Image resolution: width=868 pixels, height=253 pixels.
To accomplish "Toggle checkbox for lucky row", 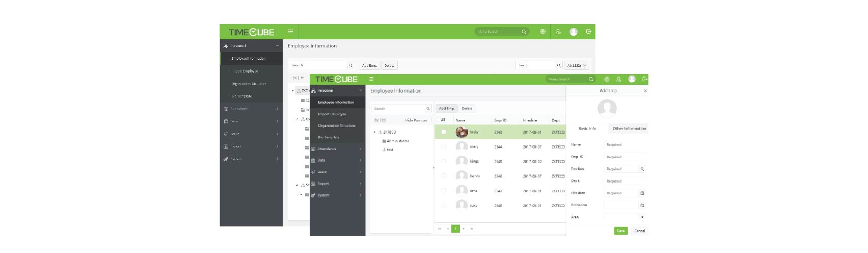I will tap(443, 132).
